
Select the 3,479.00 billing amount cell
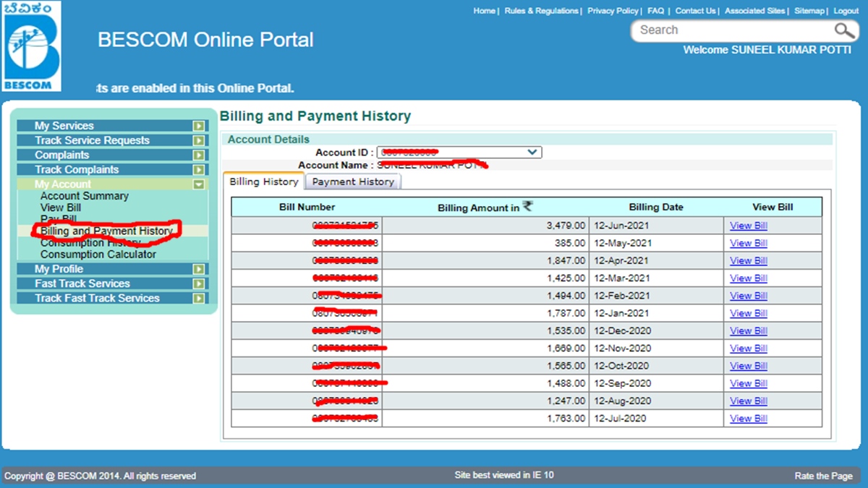coord(485,226)
